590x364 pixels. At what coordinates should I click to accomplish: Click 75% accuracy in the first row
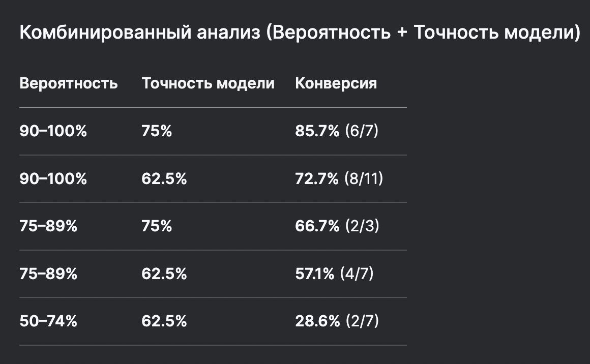coord(157,131)
